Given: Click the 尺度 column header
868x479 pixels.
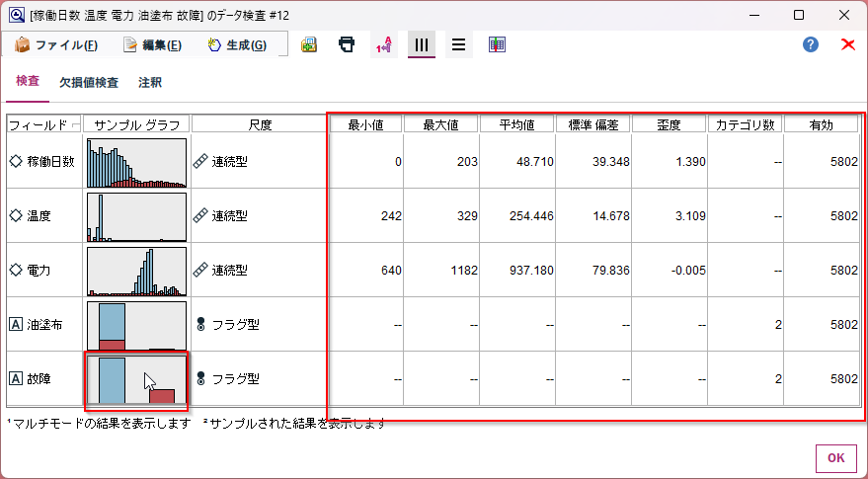Looking at the screenshot, I should (260, 124).
